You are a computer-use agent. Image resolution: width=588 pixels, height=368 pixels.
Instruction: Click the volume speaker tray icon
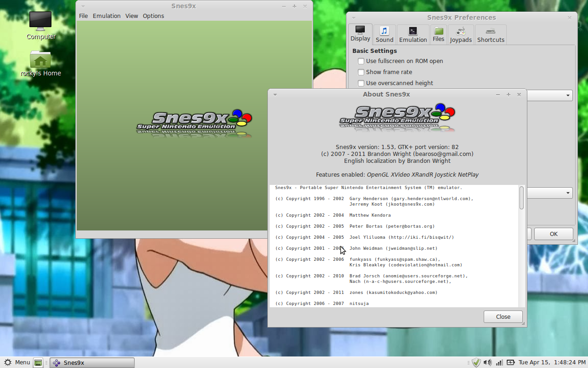(x=487, y=362)
